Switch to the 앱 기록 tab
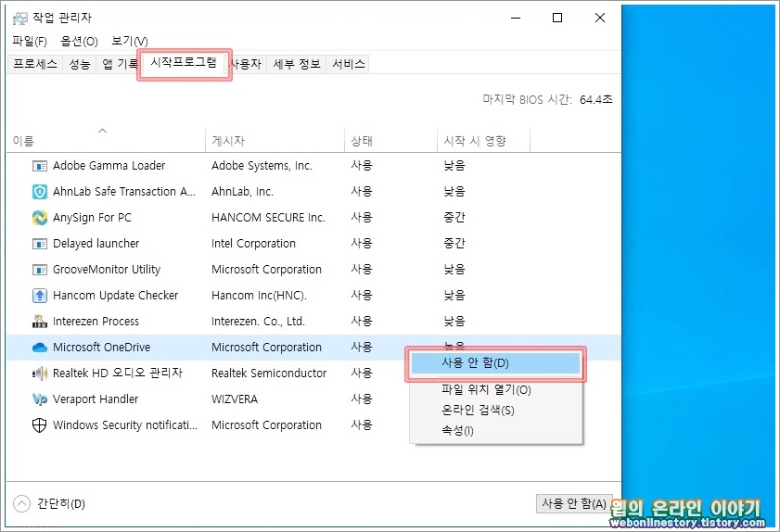The width and height of the screenshot is (780, 532). point(120,64)
